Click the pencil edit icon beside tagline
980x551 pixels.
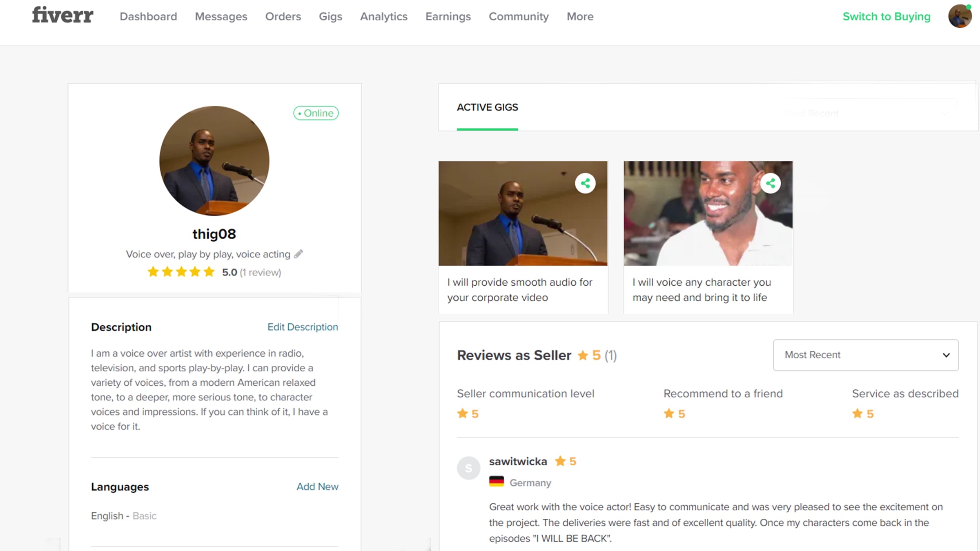[x=299, y=254]
